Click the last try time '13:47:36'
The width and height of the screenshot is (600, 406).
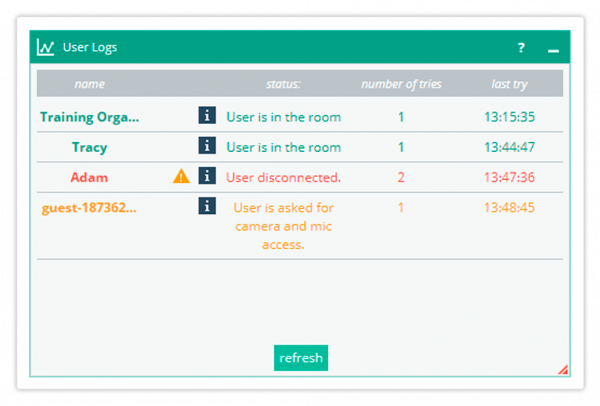click(509, 178)
